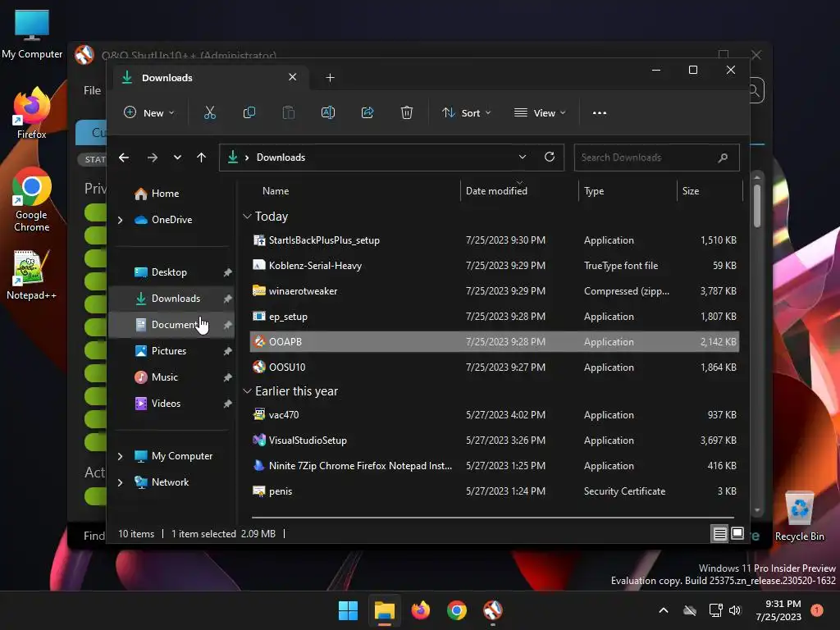The width and height of the screenshot is (840, 630).
Task: Open O&O ShutUp10 from taskbar
Action: point(493,610)
